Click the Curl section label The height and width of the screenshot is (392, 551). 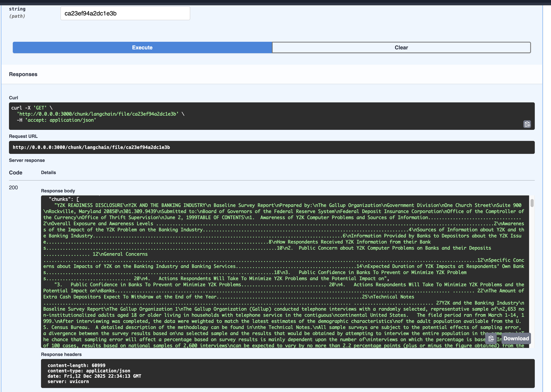pyautogui.click(x=14, y=98)
